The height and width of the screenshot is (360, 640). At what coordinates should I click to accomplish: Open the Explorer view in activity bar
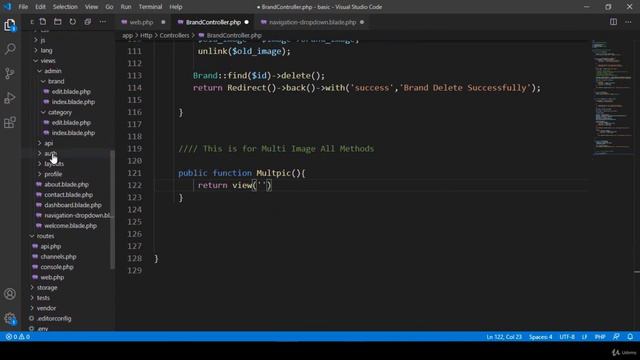point(10,25)
